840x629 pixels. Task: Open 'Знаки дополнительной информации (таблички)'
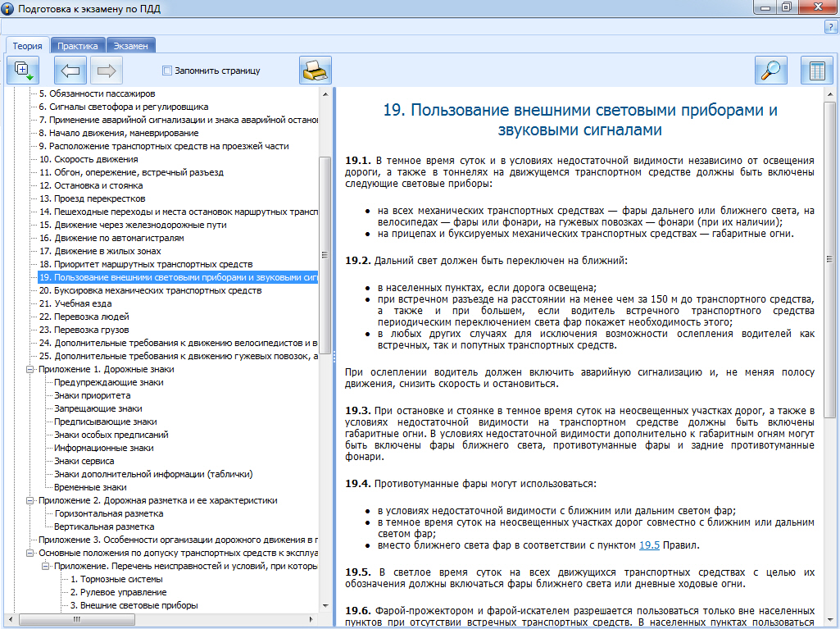point(153,474)
